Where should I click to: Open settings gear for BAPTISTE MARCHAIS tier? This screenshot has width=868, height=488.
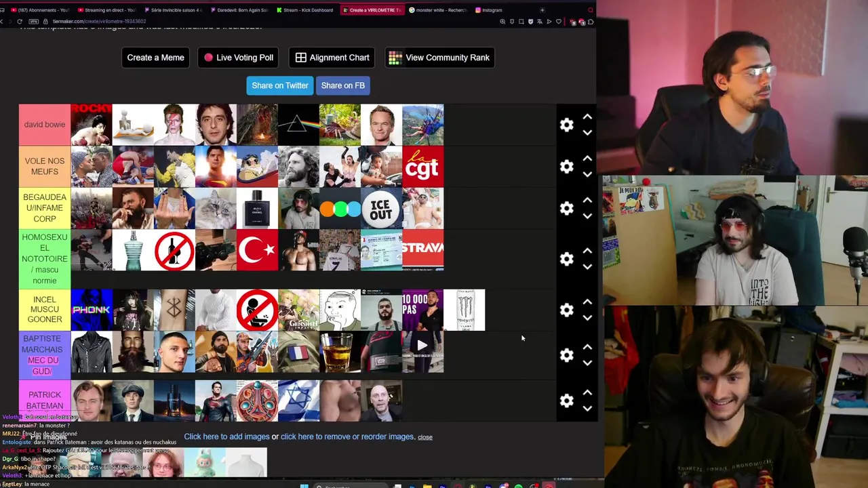pos(566,355)
